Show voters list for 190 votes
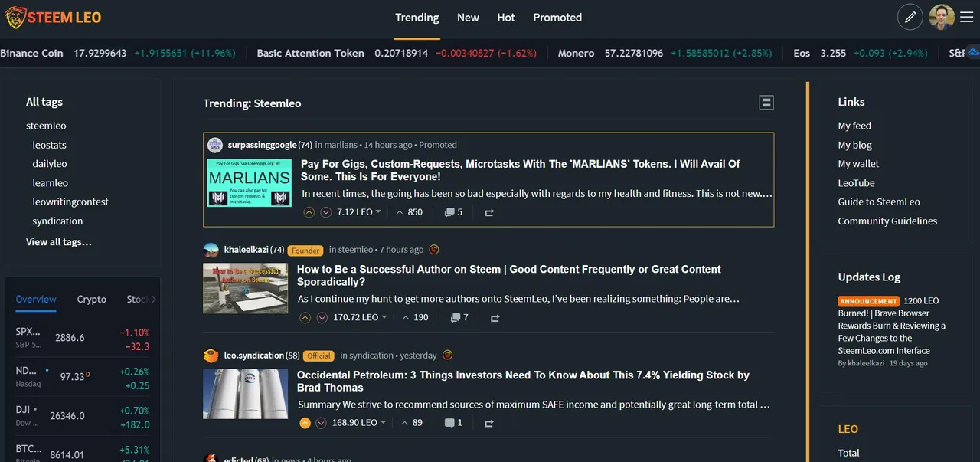This screenshot has width=980, height=462. [415, 317]
